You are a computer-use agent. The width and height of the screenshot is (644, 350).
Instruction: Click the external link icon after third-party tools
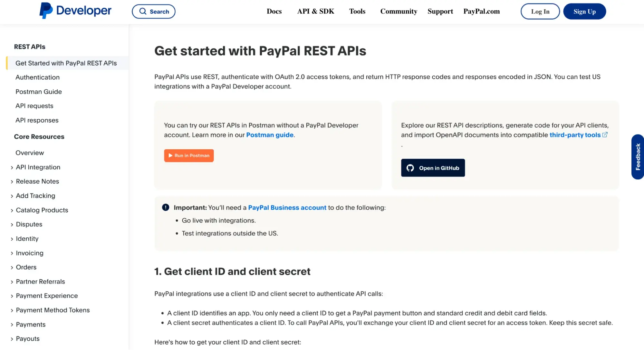point(605,135)
